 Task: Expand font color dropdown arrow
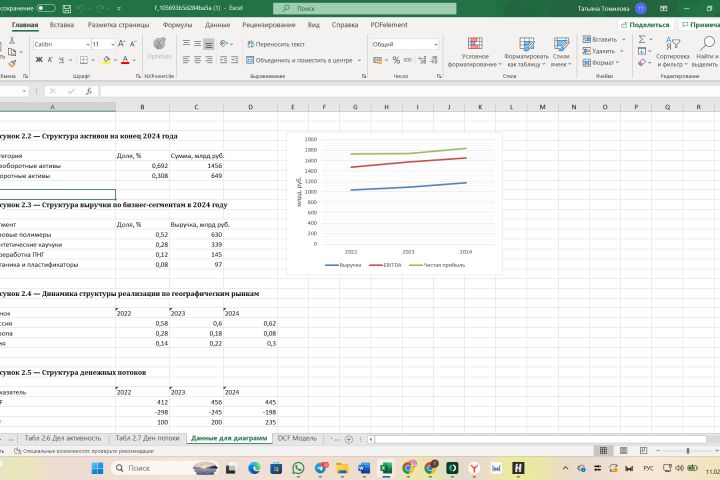134,60
